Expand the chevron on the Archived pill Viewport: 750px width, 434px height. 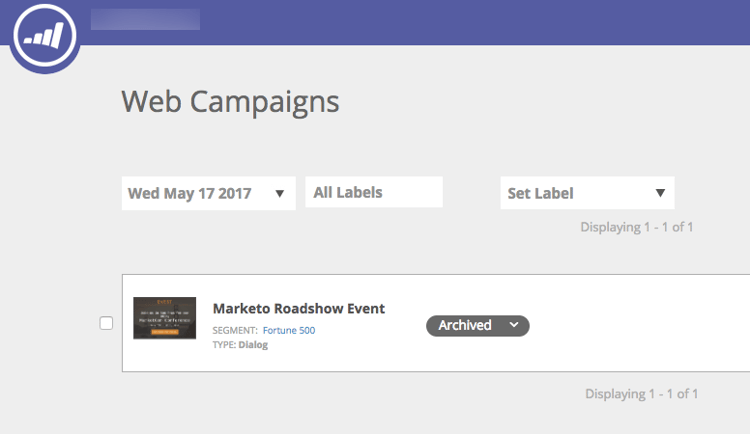514,325
